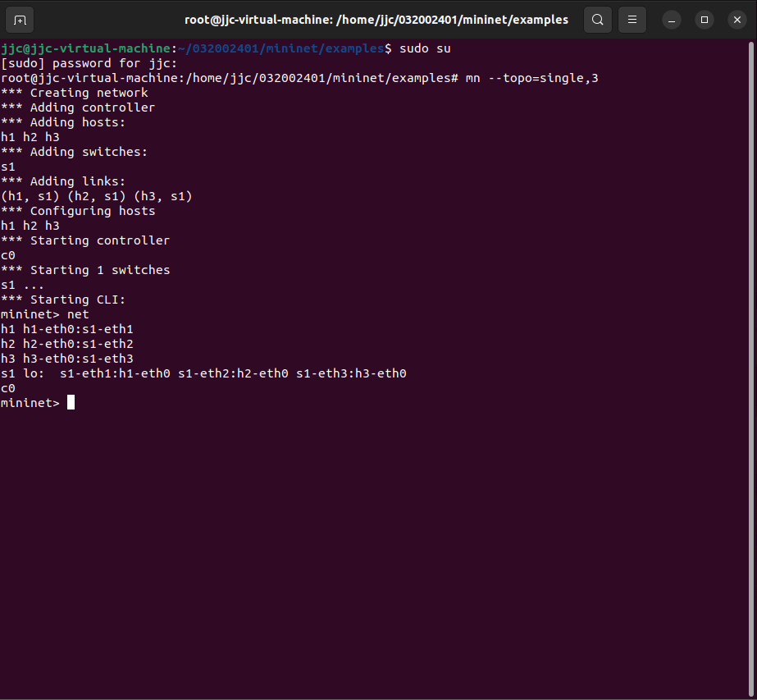Click the terminal vertical scrollbar
The image size is (757, 700).
[x=751, y=369]
